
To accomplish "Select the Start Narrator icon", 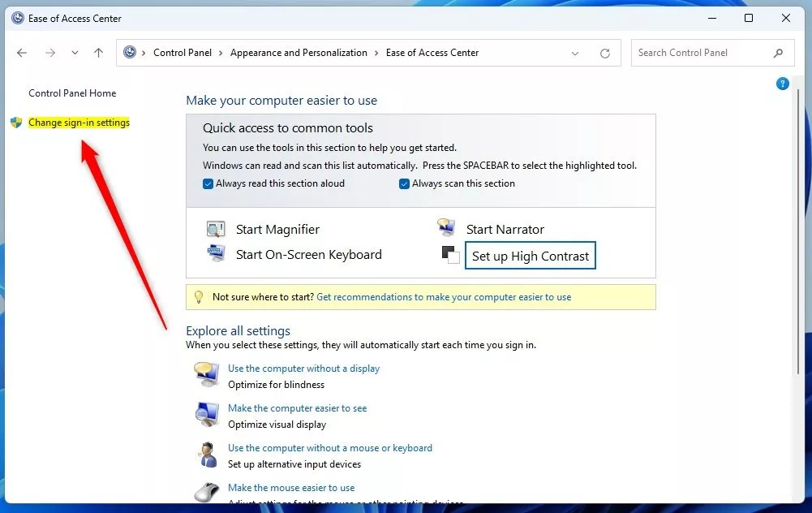I will tap(446, 226).
